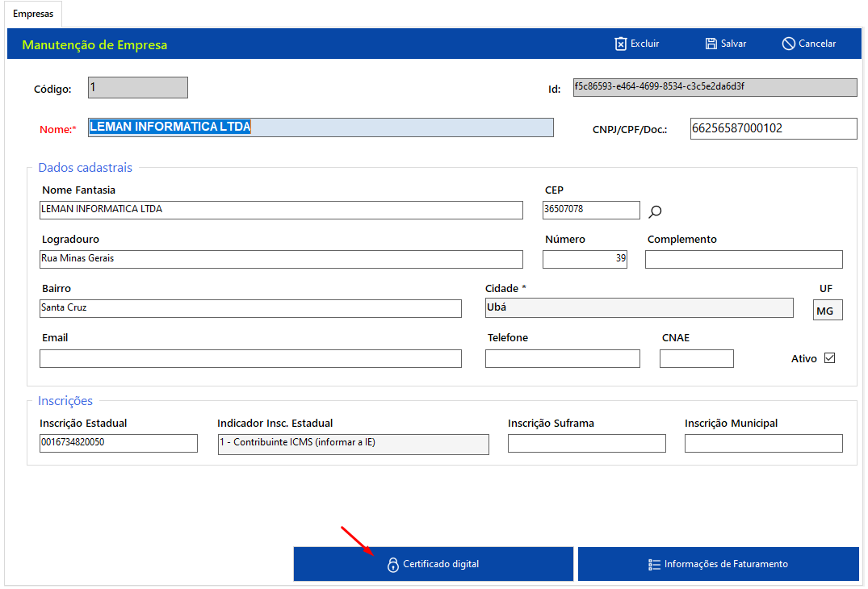Click the empty Email field
This screenshot has height=589, width=868.
(x=250, y=358)
